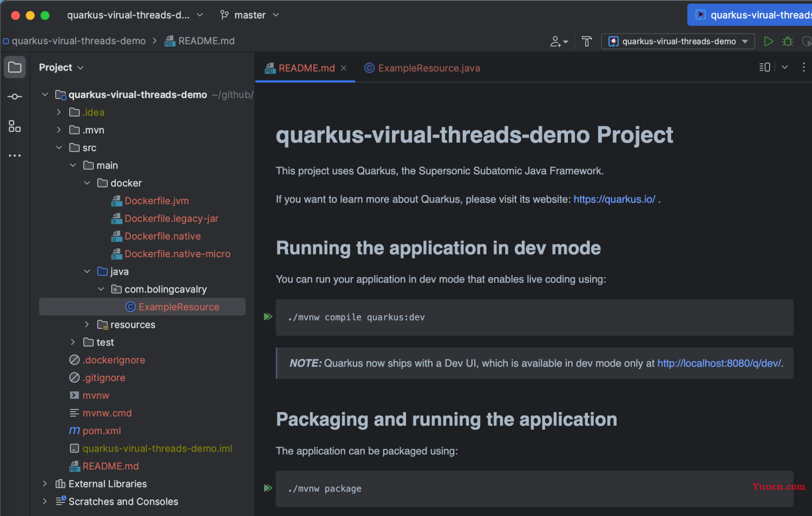Build the project with the hammer icon

pyautogui.click(x=587, y=41)
